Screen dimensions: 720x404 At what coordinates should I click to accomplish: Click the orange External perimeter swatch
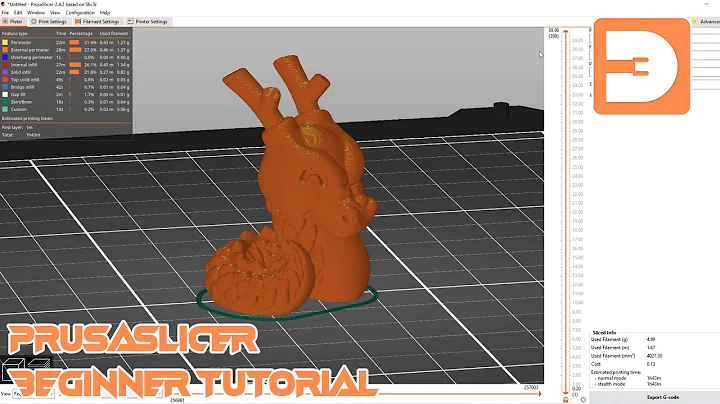[5, 50]
